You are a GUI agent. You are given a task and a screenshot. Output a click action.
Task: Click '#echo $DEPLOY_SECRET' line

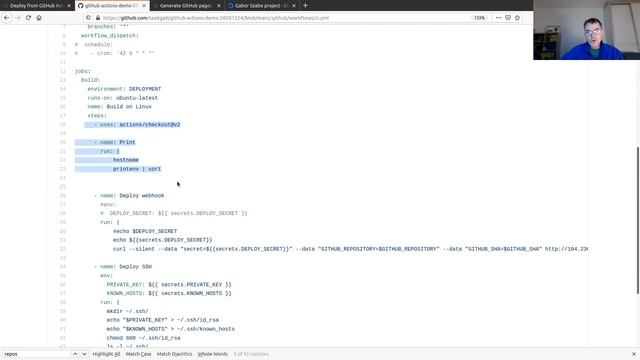click(145, 231)
